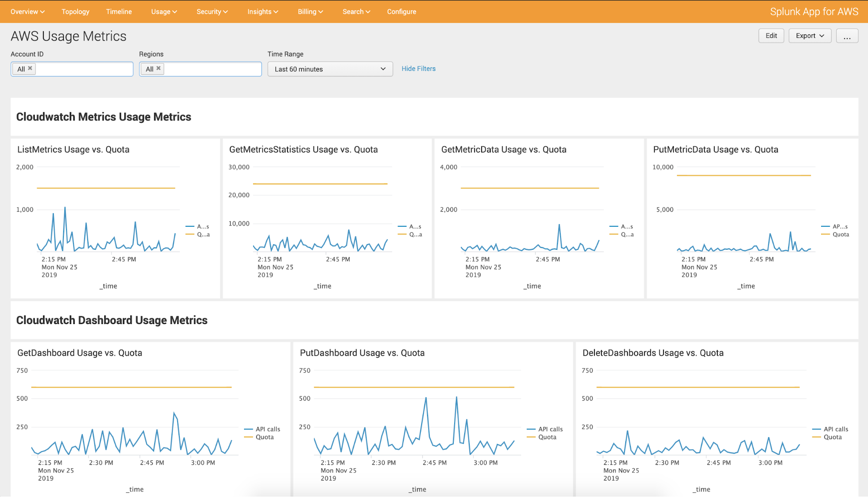868x497 pixels.
Task: Expand the Billing menu
Action: 310,12
